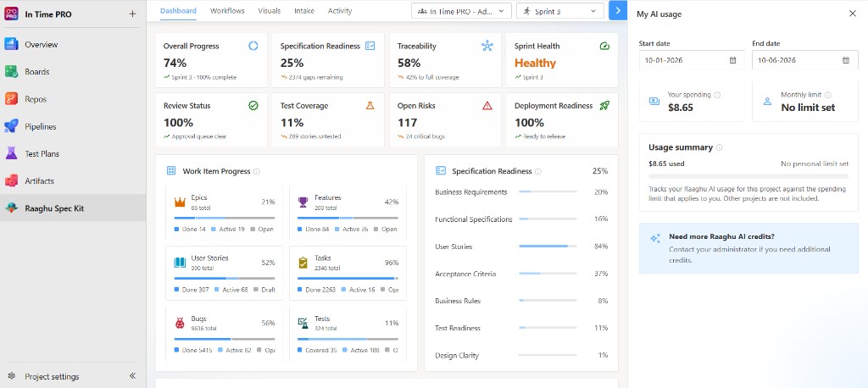This screenshot has height=388, width=868.
Task: Click the Test Readiness row label
Action: (x=458, y=328)
